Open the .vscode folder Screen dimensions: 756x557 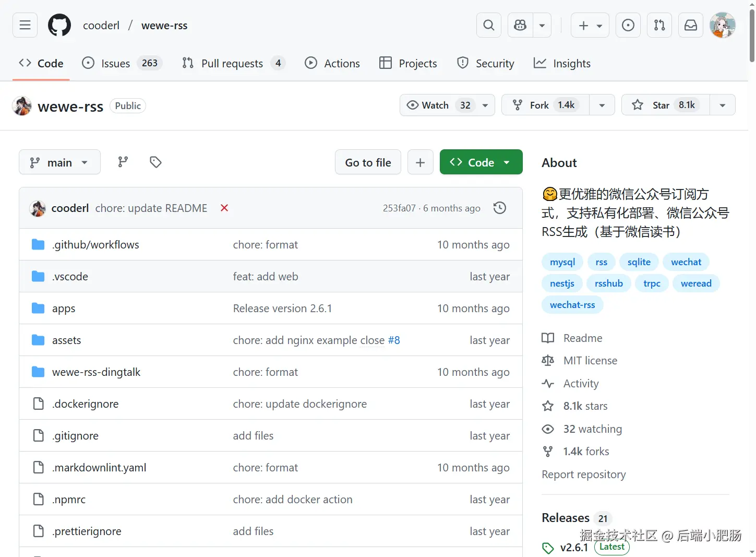point(70,277)
